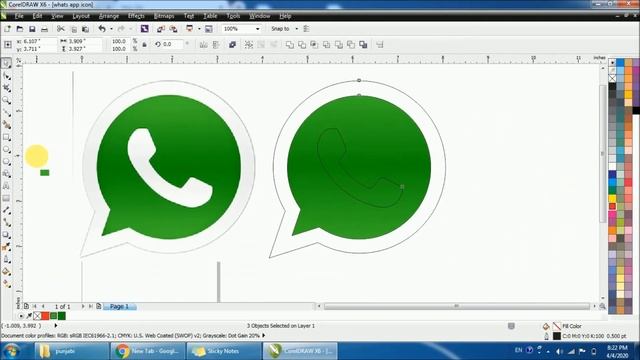Click the Copy icon
640x360 pixels.
(74, 29)
